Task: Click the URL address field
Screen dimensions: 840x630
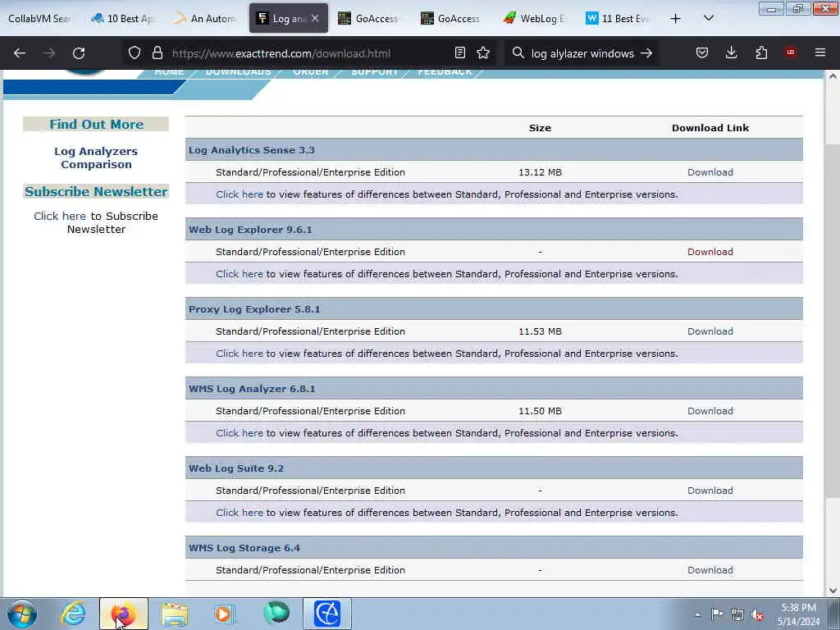Action: [x=308, y=53]
